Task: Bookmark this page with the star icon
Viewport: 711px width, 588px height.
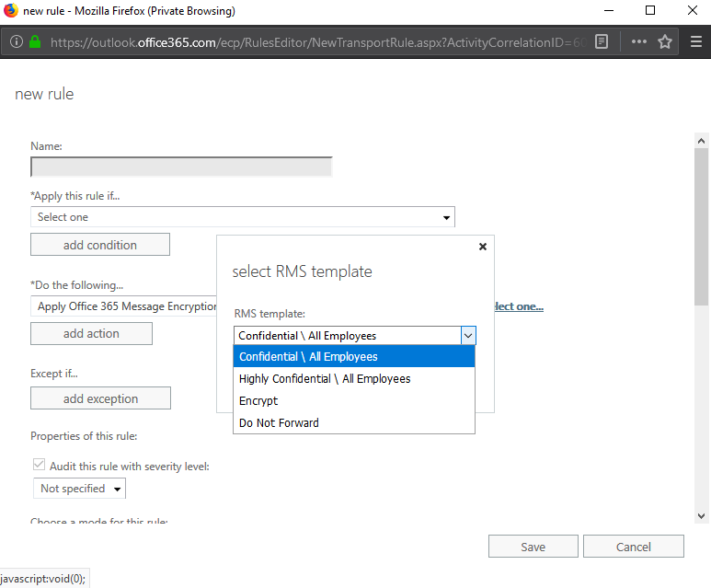Action: [x=665, y=41]
